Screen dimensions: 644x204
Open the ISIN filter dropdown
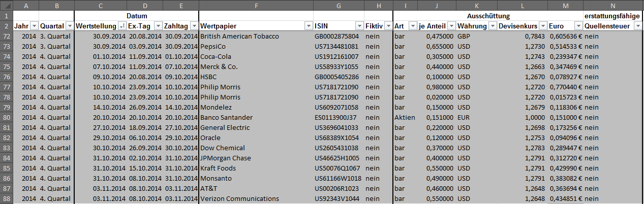click(x=359, y=26)
